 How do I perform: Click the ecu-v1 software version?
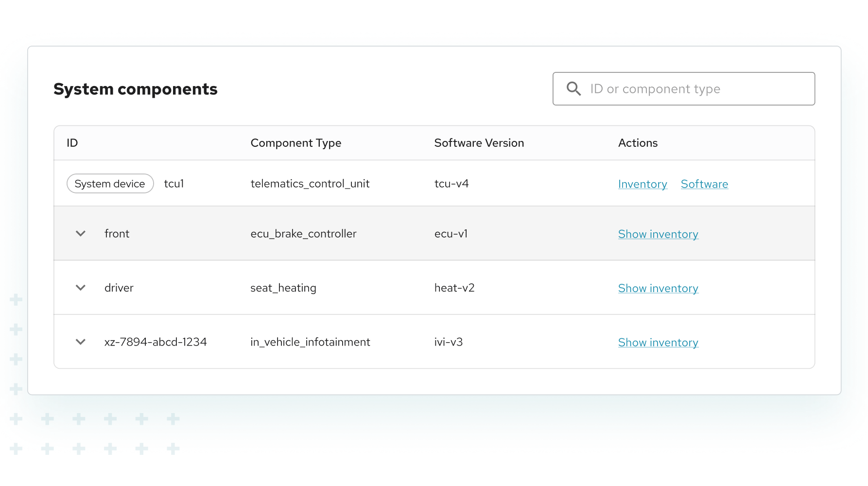(x=451, y=234)
